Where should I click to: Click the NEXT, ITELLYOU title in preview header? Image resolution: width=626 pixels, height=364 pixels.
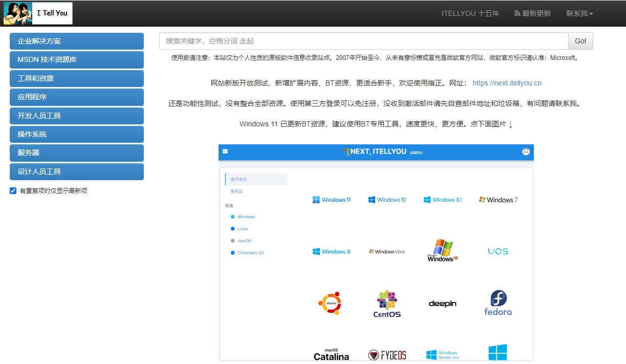[379, 152]
